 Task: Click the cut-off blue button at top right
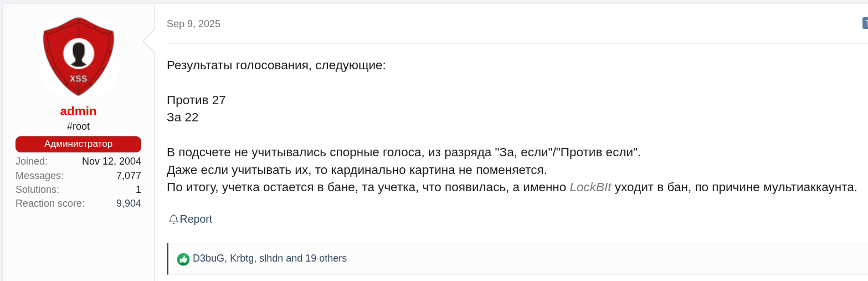tap(865, 23)
